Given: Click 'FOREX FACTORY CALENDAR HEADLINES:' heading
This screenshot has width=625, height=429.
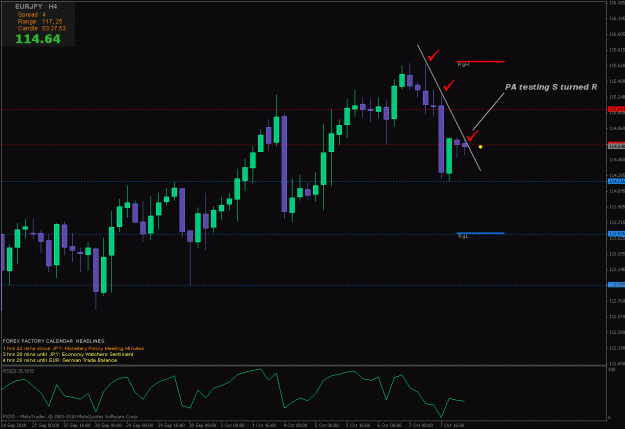Looking at the screenshot, I should pos(55,341).
